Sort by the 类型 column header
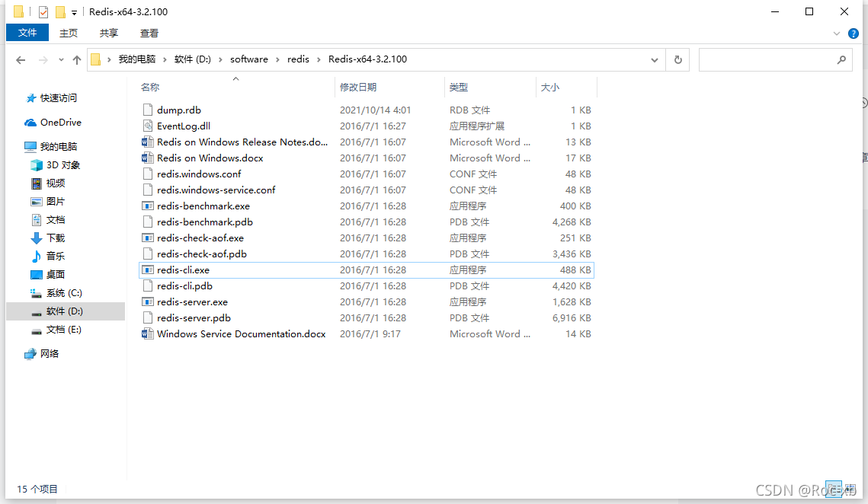This screenshot has height=504, width=868. pos(458,88)
